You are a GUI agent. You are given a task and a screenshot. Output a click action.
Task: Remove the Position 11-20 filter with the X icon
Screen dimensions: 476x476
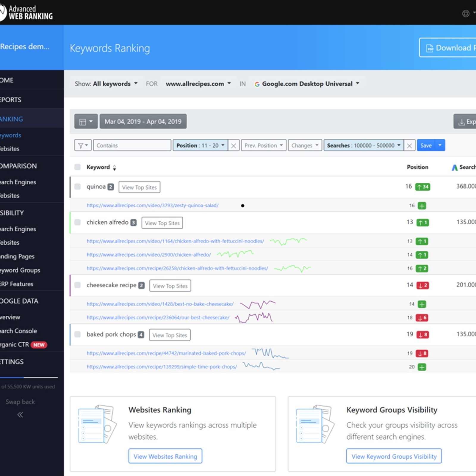[234, 145]
